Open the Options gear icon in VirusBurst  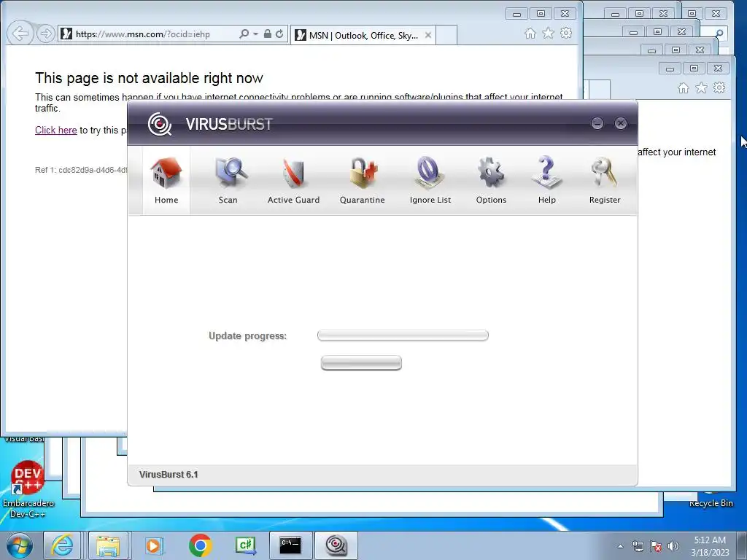pyautogui.click(x=491, y=181)
